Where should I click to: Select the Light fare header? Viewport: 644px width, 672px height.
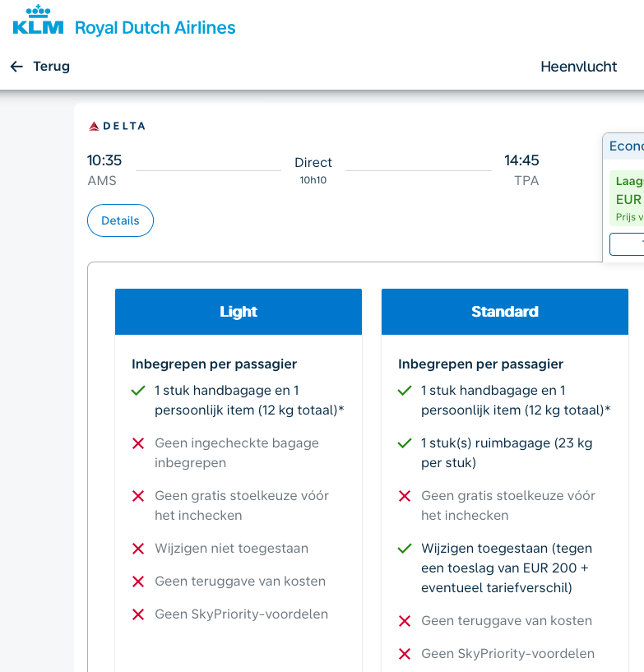click(x=239, y=312)
